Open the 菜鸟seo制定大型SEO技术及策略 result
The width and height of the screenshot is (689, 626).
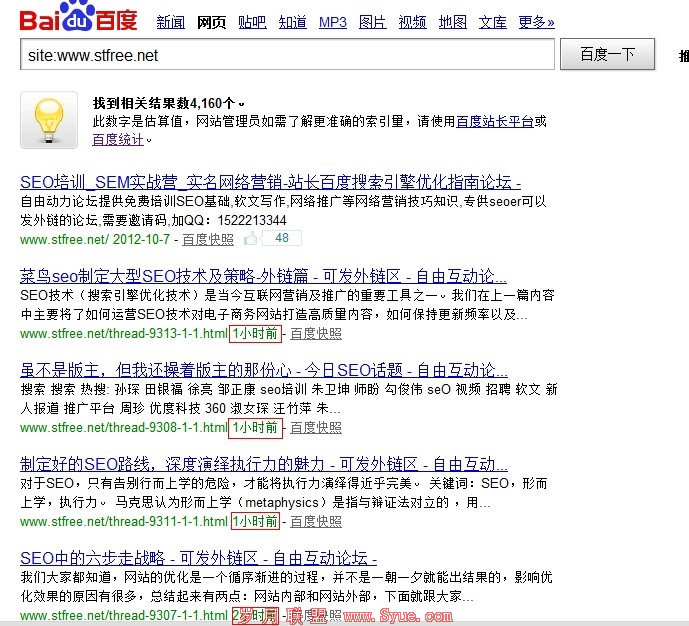coord(263,276)
